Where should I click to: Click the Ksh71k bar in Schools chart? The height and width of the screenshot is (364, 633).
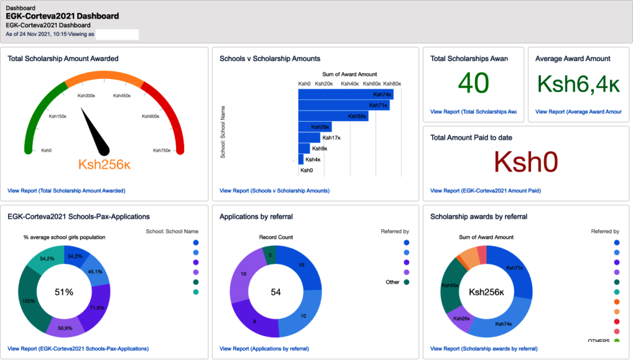344,105
